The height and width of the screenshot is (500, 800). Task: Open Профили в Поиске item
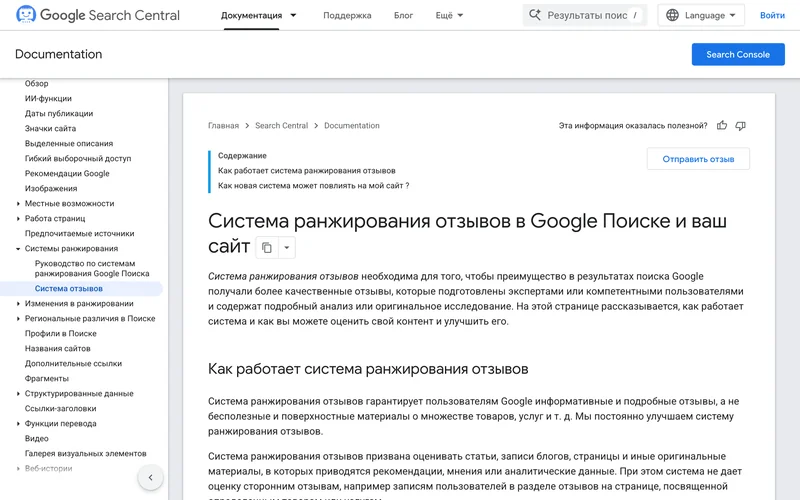tap(61, 334)
